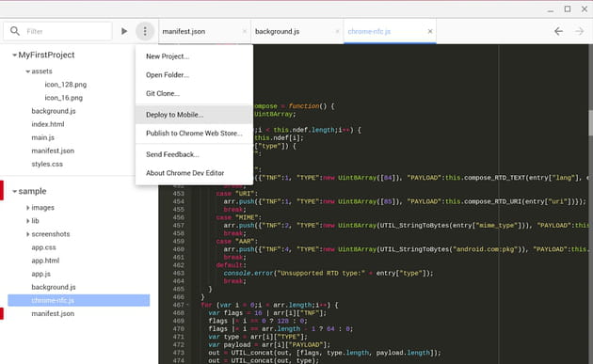Open background.js in sample project
The image size is (593, 364).
click(x=54, y=287)
